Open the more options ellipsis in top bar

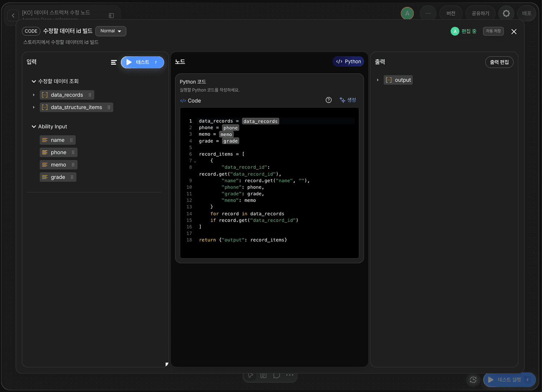click(428, 13)
